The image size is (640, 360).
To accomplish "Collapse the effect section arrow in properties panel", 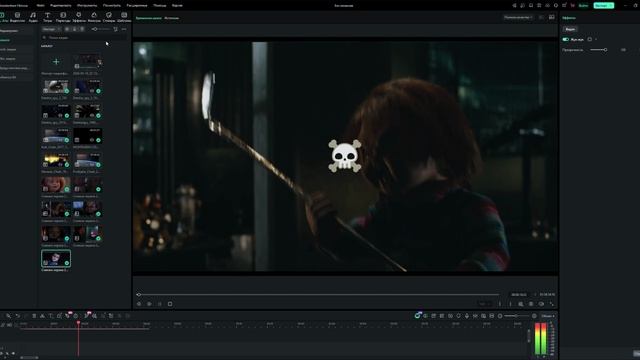I will (x=596, y=40).
